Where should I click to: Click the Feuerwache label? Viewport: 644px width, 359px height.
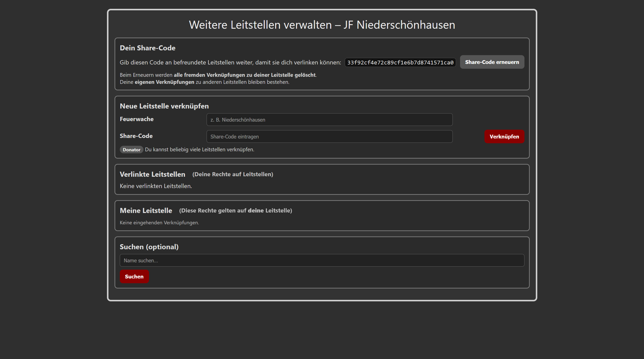[137, 119]
